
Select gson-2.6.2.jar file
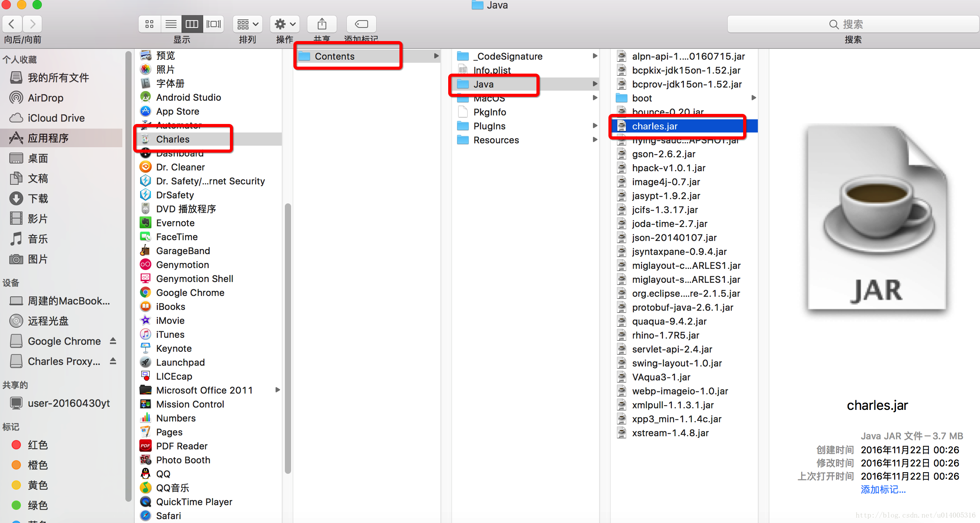pyautogui.click(x=684, y=154)
